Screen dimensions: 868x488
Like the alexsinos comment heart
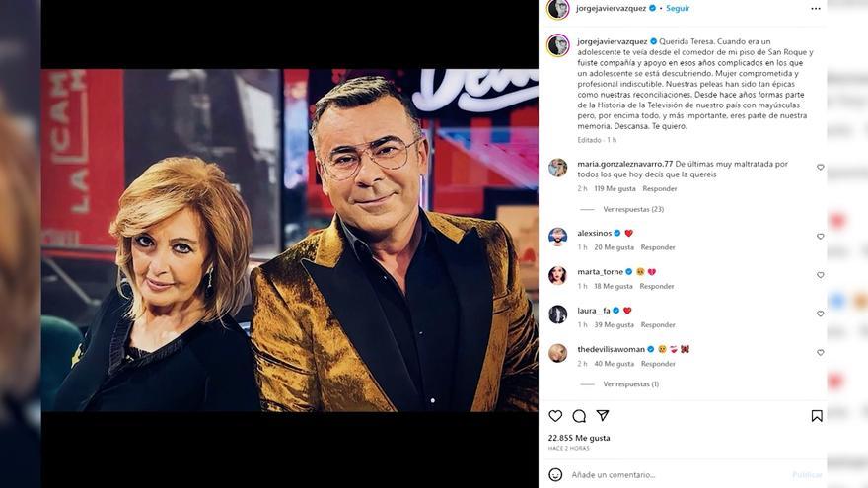click(821, 237)
